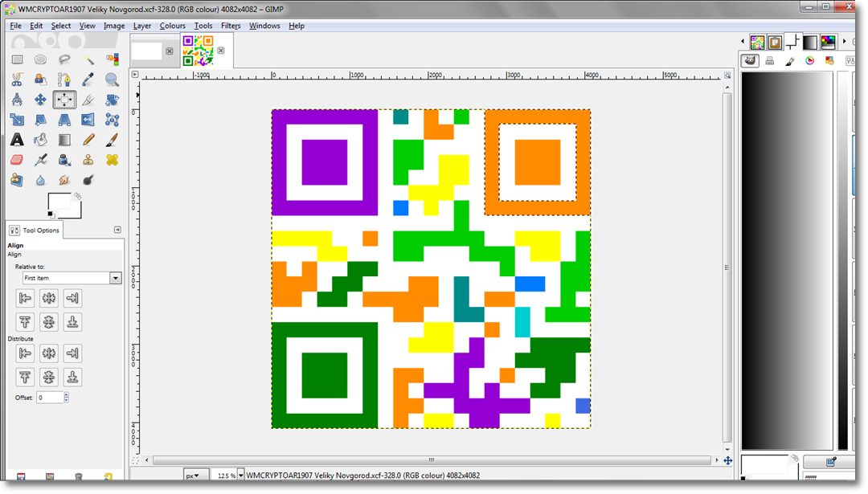Viewport: 868px width, 494px height.
Task: Select the Scissors Select tool
Action: (x=17, y=80)
